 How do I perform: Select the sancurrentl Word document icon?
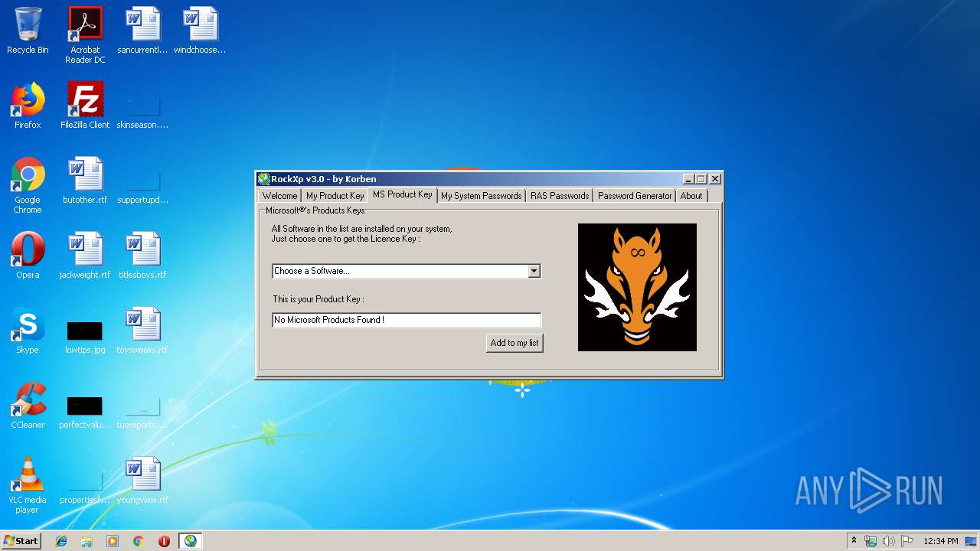(142, 31)
